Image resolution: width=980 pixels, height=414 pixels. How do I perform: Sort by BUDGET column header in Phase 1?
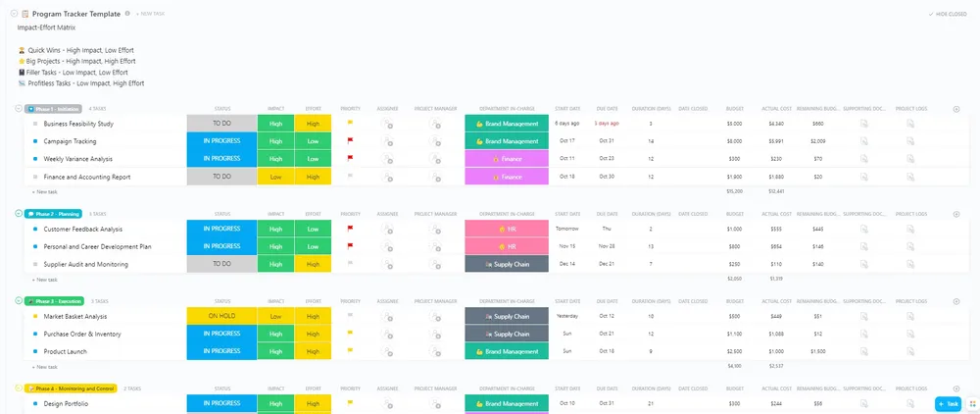(734, 109)
